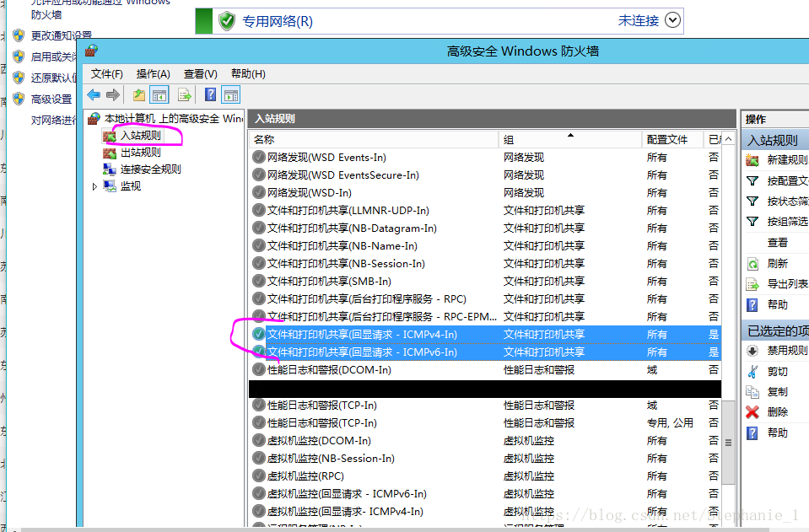Select rule 虚拟机监控(RPC)

pyautogui.click(x=485, y=476)
